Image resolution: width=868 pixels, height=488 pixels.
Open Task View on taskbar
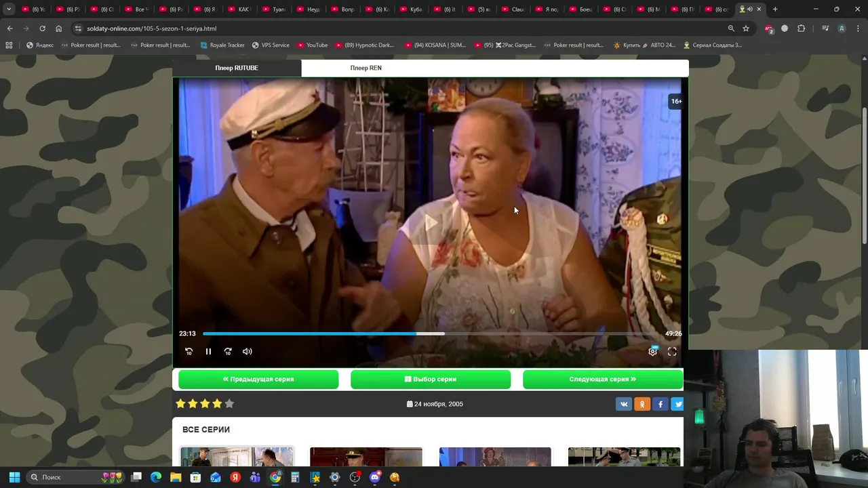coord(136,477)
